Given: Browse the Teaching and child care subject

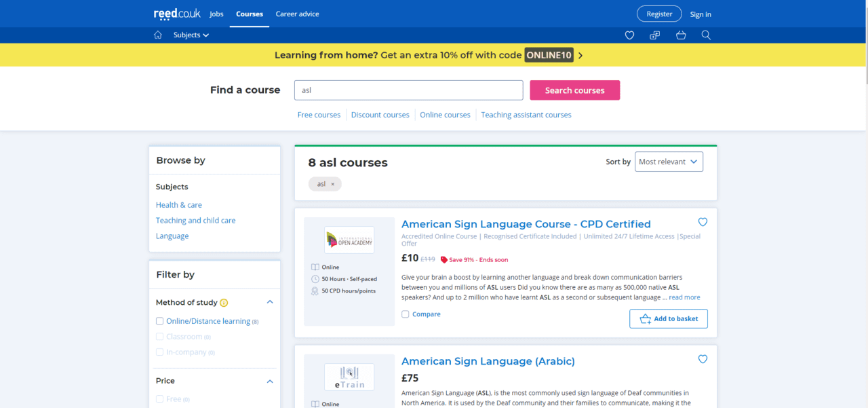Looking at the screenshot, I should pos(196,221).
